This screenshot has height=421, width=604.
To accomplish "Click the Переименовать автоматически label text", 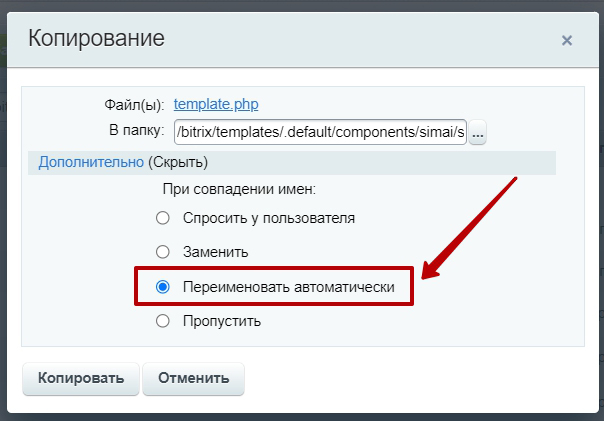I will [288, 287].
